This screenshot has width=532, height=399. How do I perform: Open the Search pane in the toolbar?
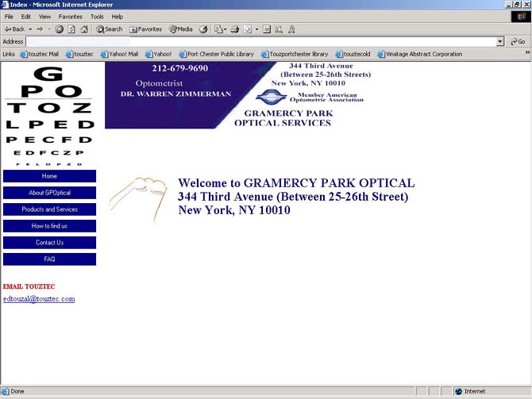110,29
